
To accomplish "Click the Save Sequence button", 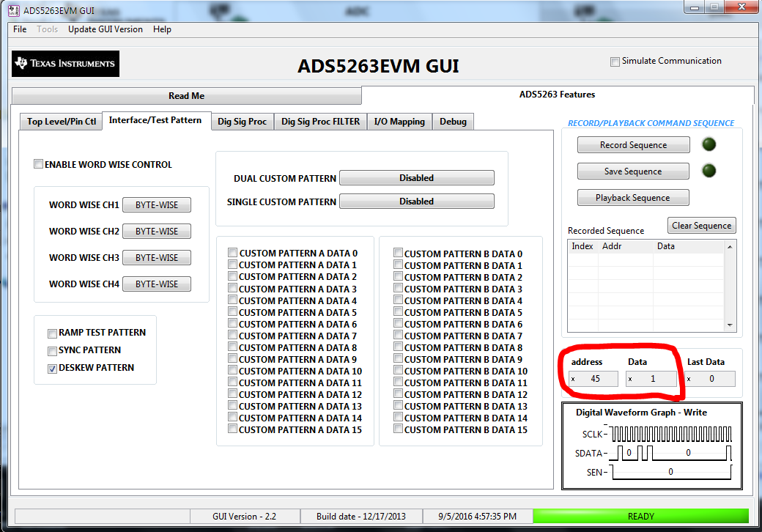I will tap(633, 171).
